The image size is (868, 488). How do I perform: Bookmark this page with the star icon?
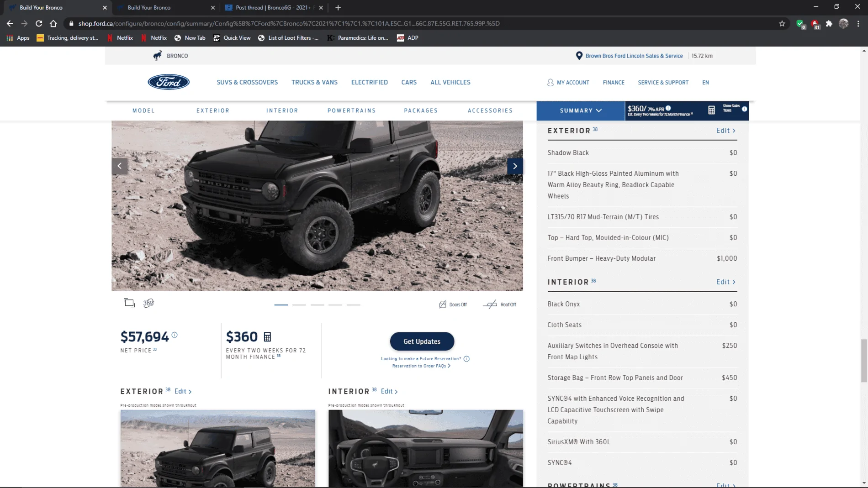pyautogui.click(x=782, y=23)
